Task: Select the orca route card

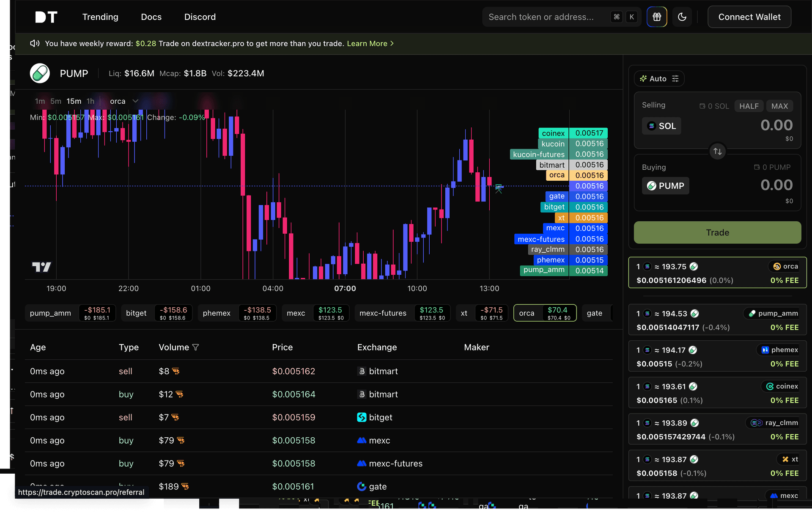Action: [x=717, y=273]
